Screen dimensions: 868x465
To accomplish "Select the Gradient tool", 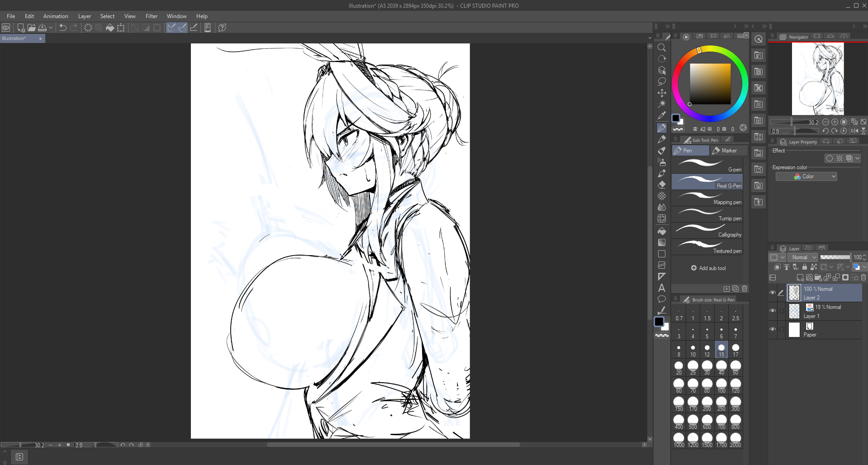I will tap(662, 242).
